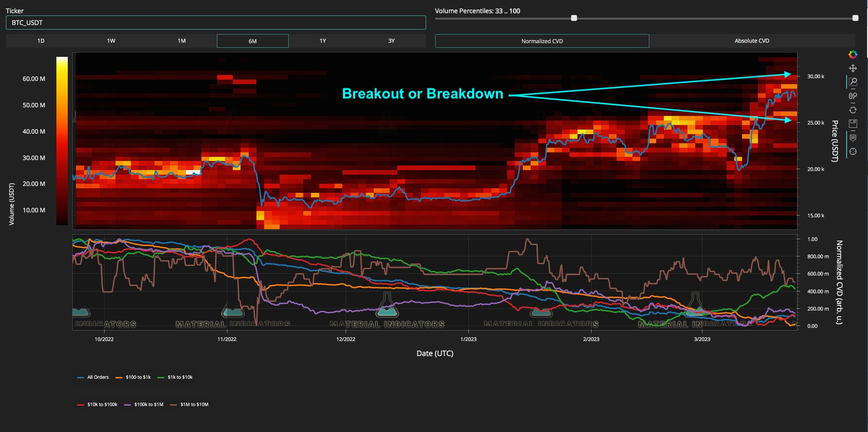Click the 50.00 M volume scale label
This screenshot has height=432, width=868.
pyautogui.click(x=34, y=105)
